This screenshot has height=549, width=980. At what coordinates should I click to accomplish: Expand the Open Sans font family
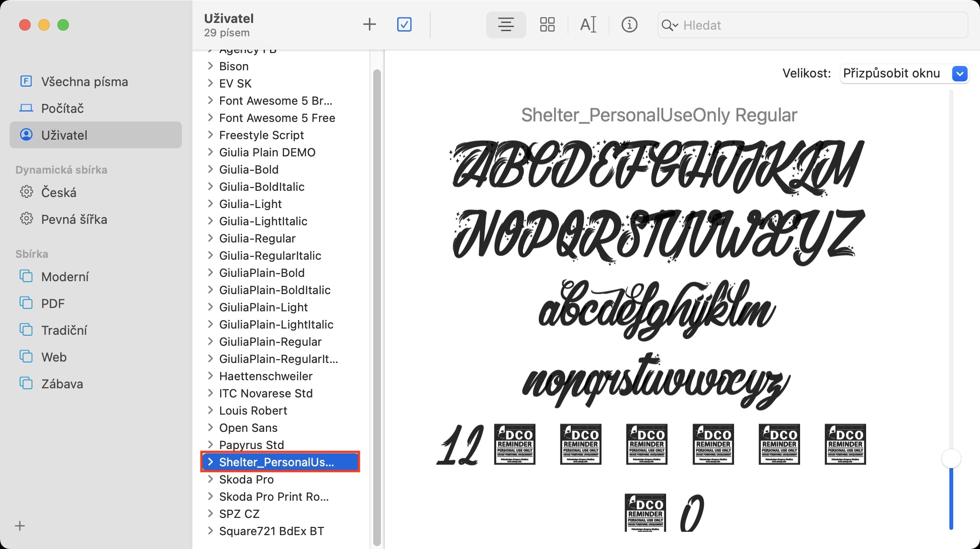point(210,428)
